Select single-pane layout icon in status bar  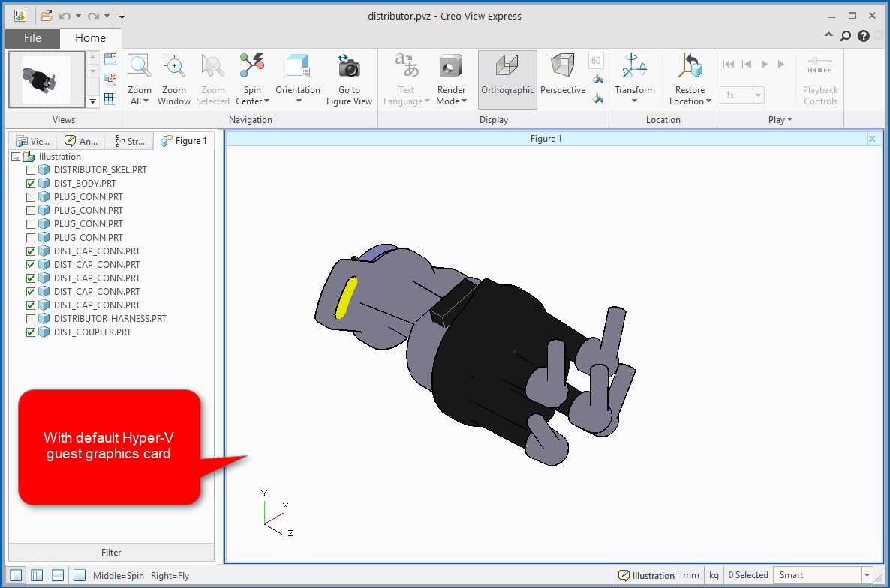pos(16,575)
